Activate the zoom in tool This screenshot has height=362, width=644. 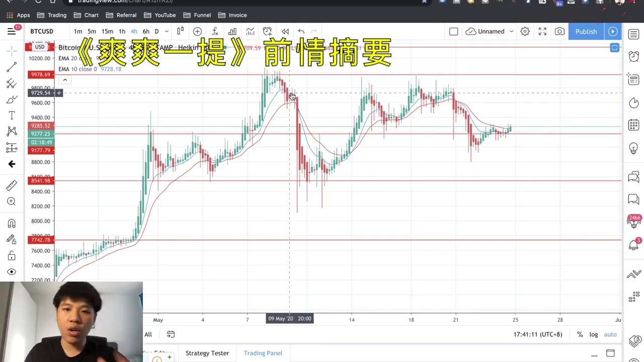pyautogui.click(x=12, y=202)
